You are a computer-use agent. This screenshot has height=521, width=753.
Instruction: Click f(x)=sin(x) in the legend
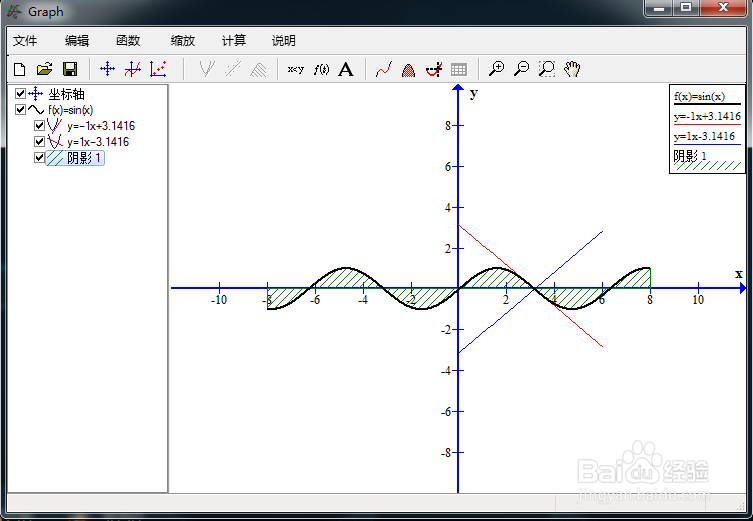[x=699, y=97]
